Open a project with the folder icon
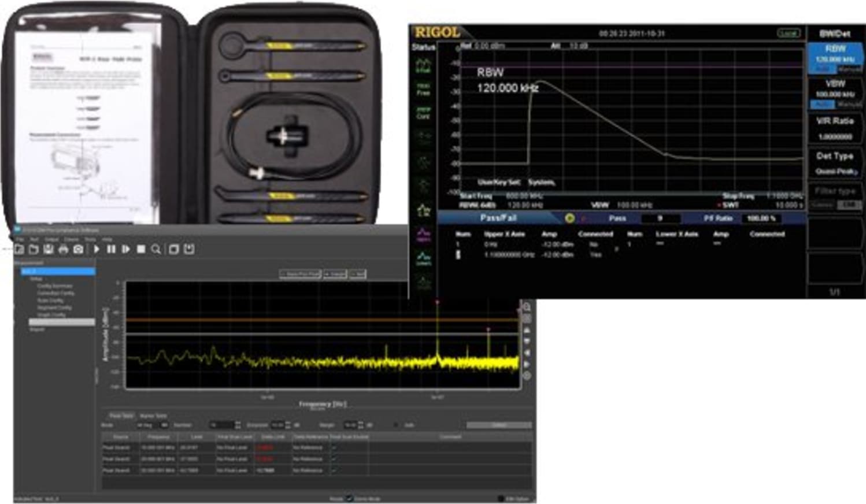The width and height of the screenshot is (866, 504). [34, 249]
